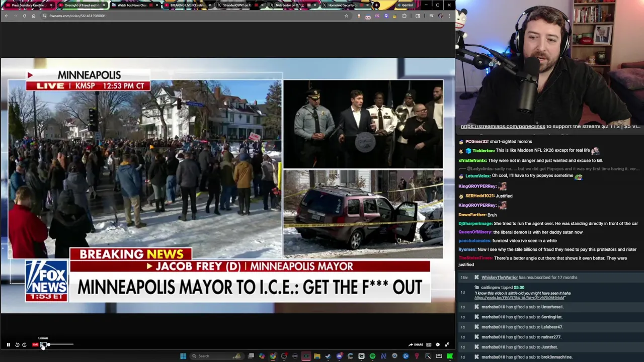Click the Windows taskbar Search box
The width and height of the screenshot is (644, 362).
217,356
